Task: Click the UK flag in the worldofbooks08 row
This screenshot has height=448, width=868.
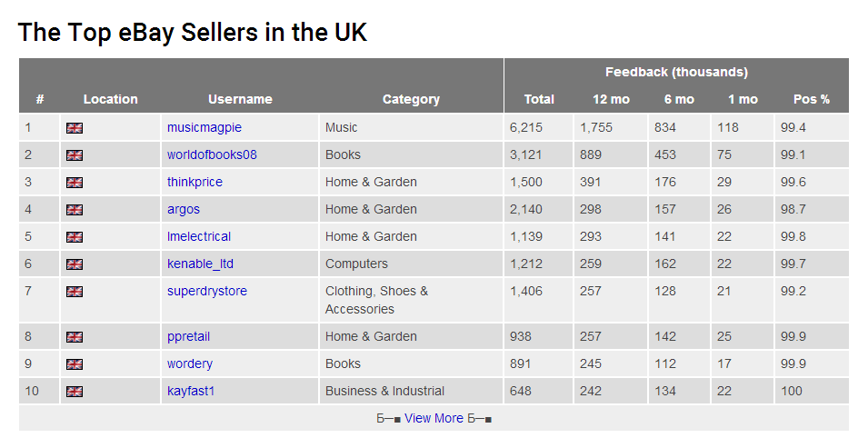Action: tap(75, 155)
